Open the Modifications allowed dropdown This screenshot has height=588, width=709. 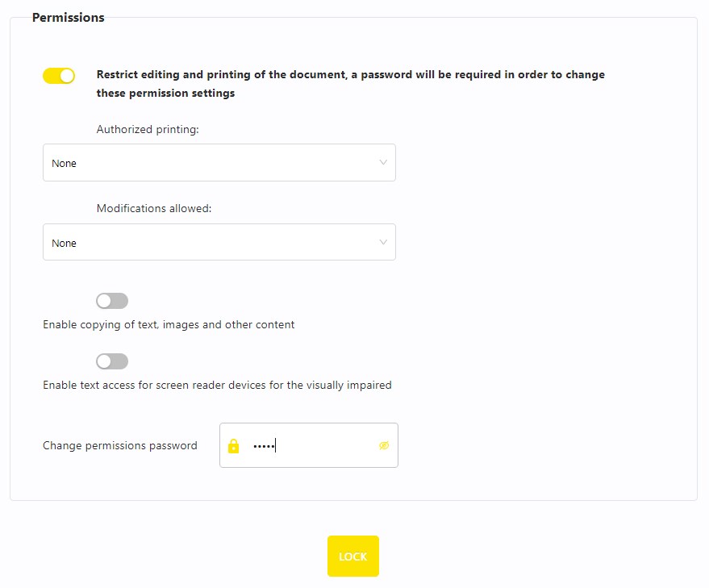click(x=219, y=242)
